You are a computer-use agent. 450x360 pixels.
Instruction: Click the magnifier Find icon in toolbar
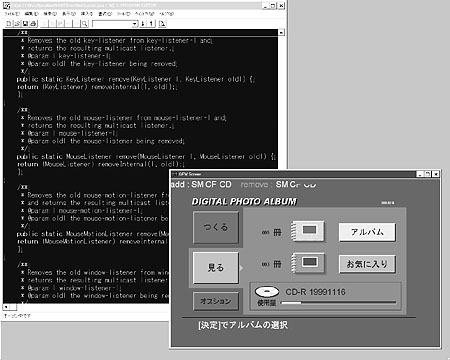pos(85,23)
